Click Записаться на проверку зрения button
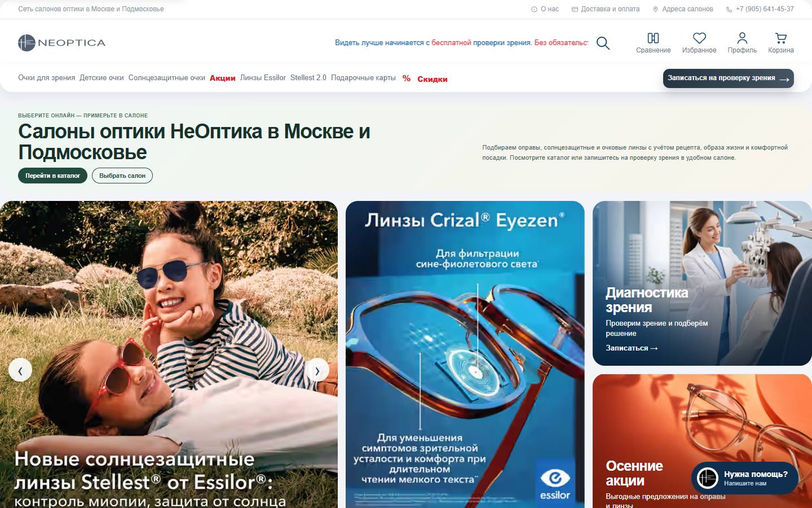 [x=729, y=78]
